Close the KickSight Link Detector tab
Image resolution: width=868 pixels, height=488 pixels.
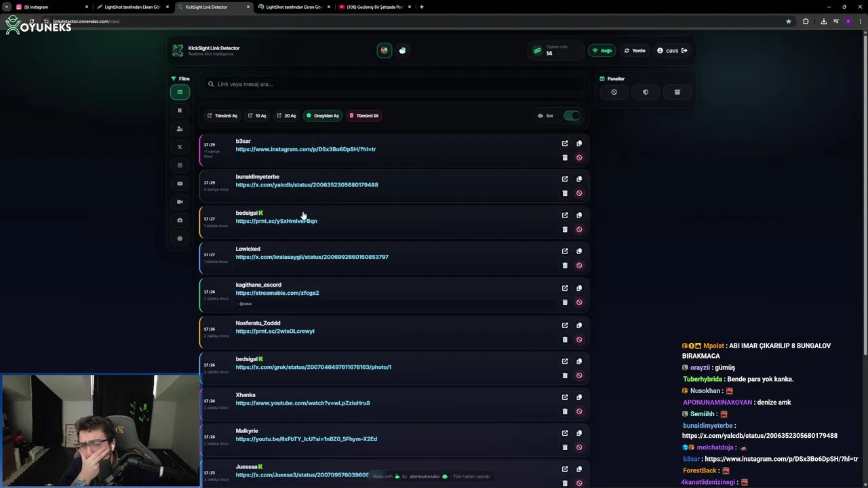248,7
